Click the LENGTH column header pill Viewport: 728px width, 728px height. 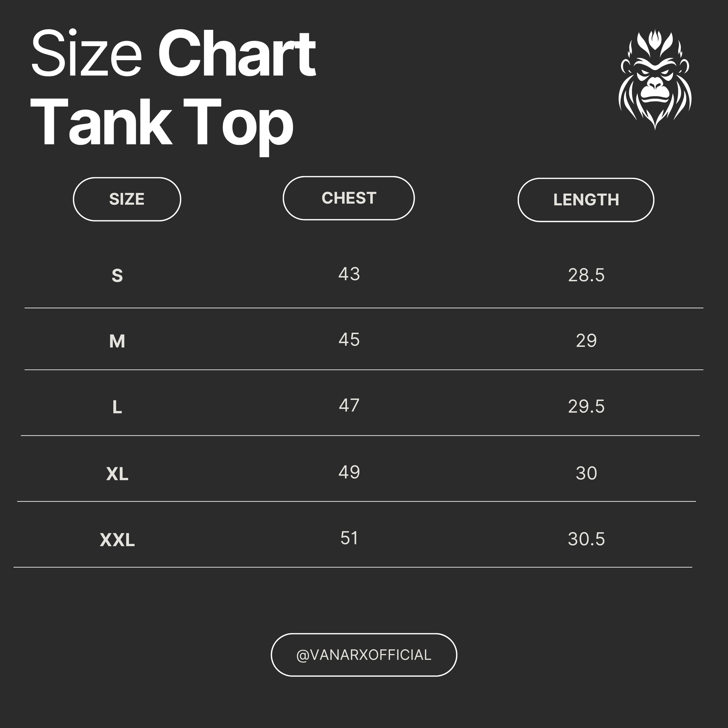click(585, 200)
